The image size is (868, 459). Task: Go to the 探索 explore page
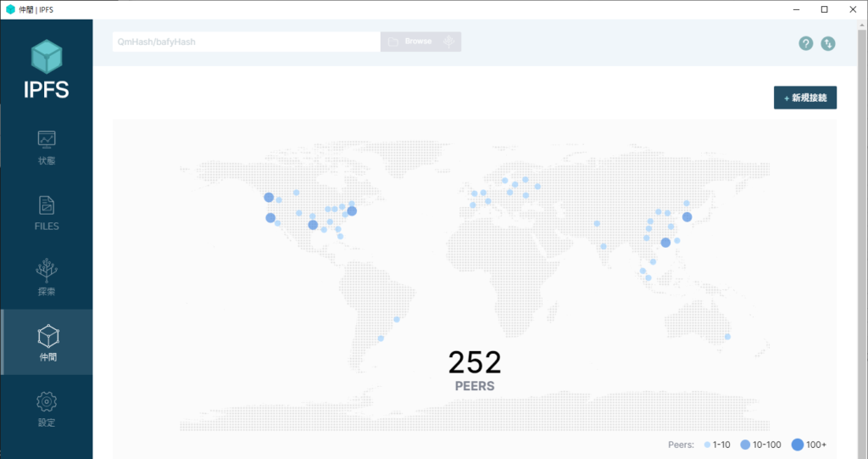[x=47, y=277]
